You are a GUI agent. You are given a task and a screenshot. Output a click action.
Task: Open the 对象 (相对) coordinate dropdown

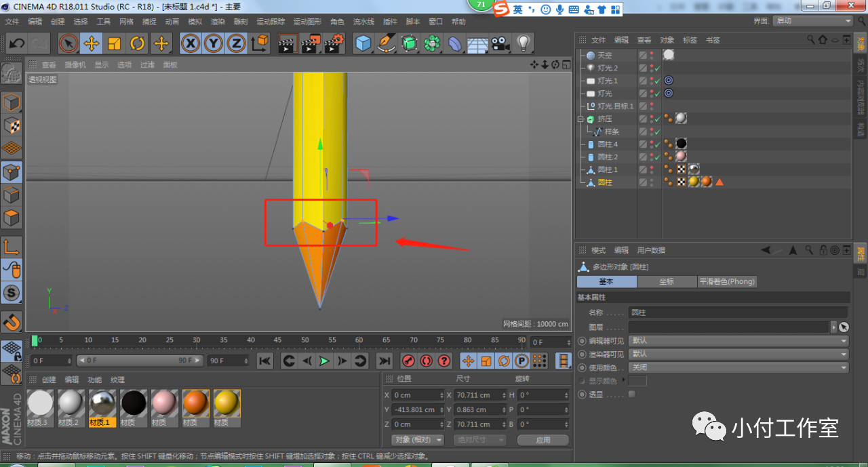(418, 440)
